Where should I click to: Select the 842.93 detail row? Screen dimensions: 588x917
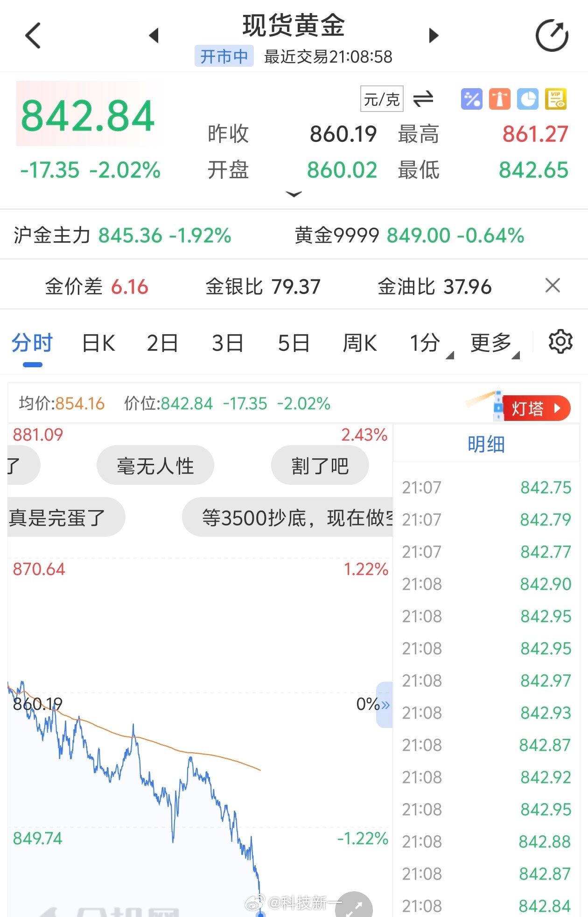pyautogui.click(x=486, y=713)
